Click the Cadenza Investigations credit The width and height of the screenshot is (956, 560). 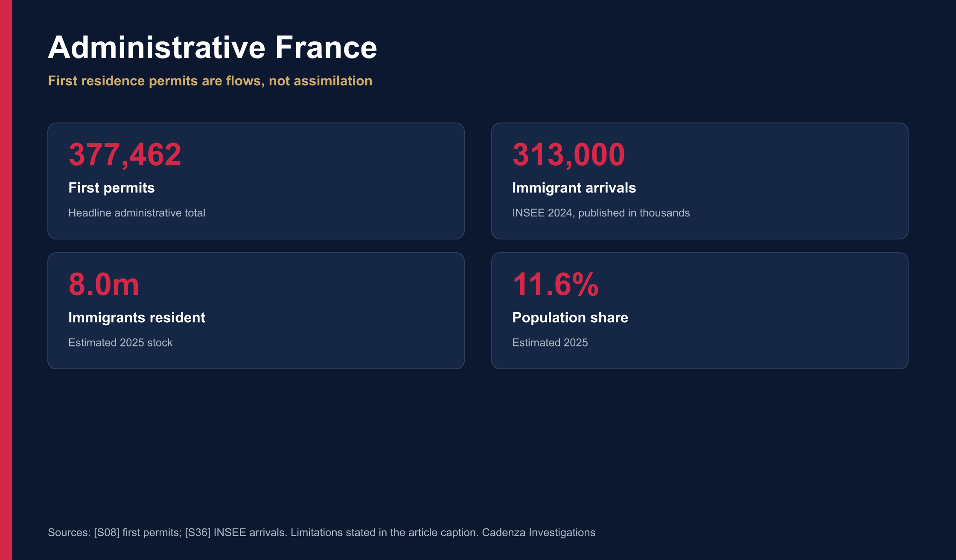tap(539, 533)
